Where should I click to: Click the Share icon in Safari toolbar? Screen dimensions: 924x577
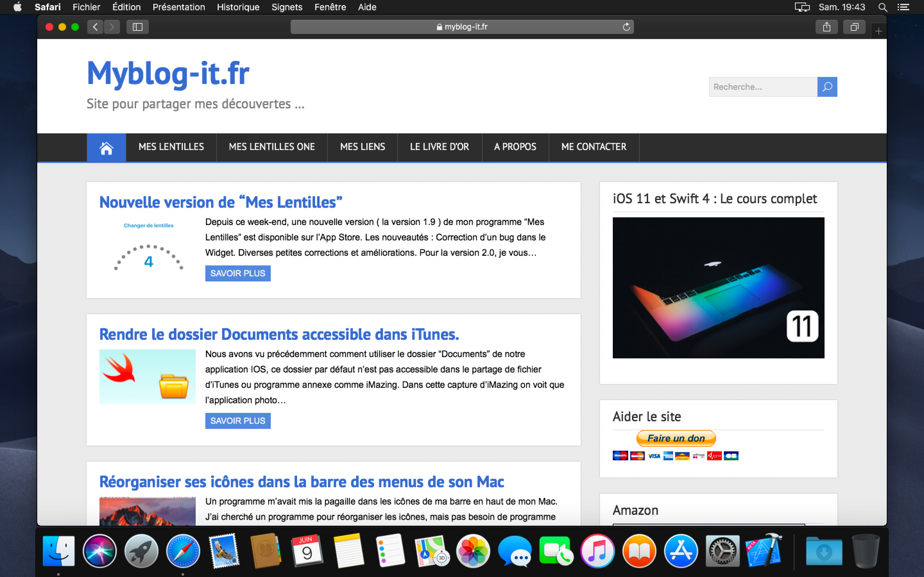click(826, 27)
